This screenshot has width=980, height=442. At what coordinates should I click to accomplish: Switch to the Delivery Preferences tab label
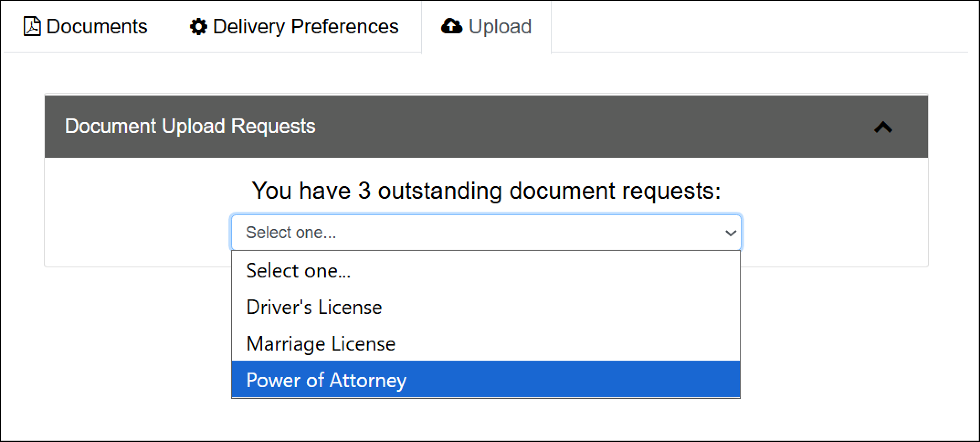[x=306, y=27]
